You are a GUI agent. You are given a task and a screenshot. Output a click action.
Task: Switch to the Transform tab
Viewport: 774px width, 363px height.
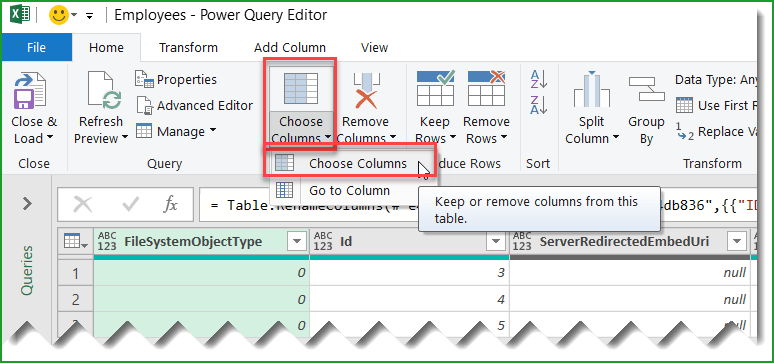(x=188, y=47)
